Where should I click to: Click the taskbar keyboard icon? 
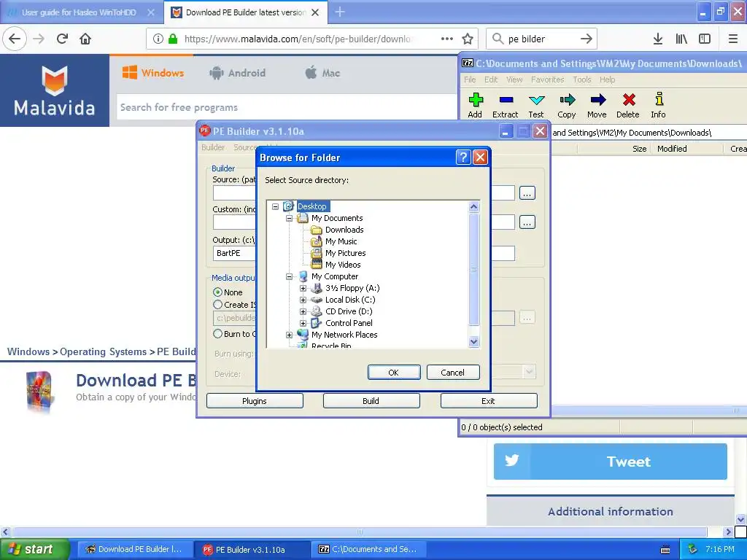[x=665, y=550]
